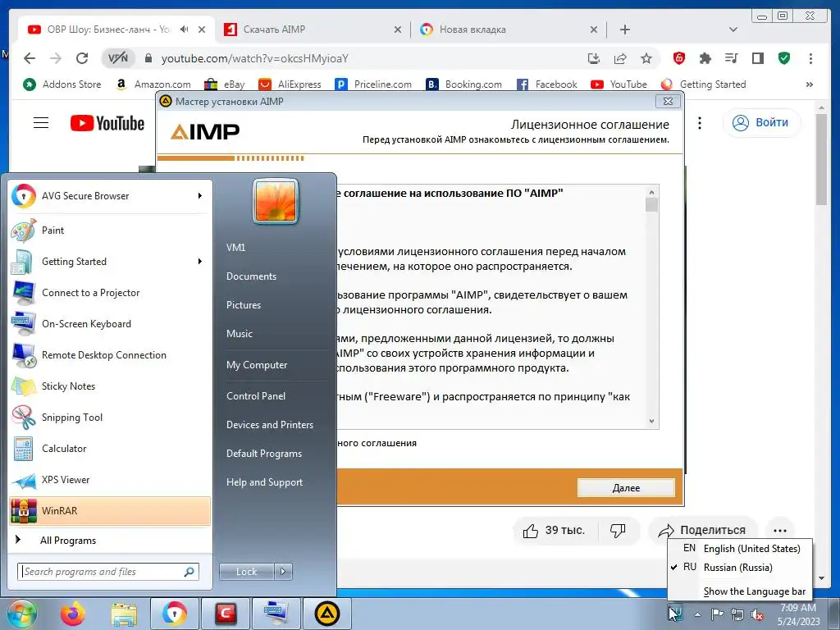Open Music from Start menu
Viewport: 840px width, 630px height.
tap(239, 334)
